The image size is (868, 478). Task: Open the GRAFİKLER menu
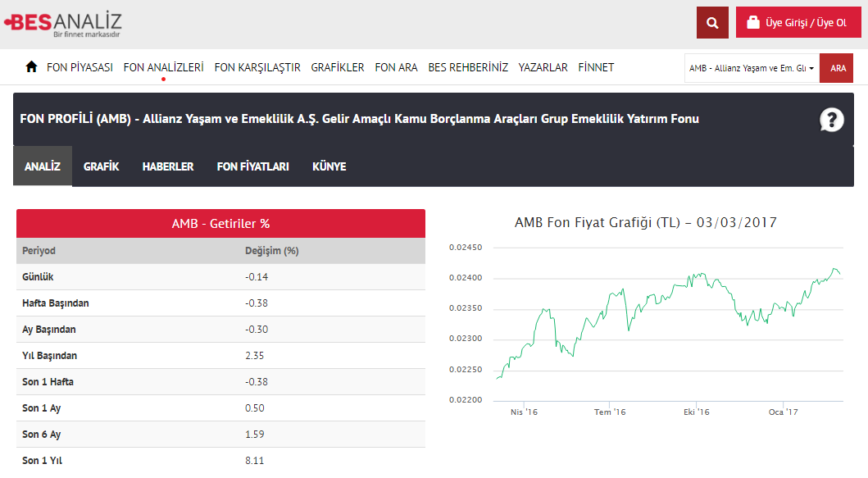[x=338, y=67]
